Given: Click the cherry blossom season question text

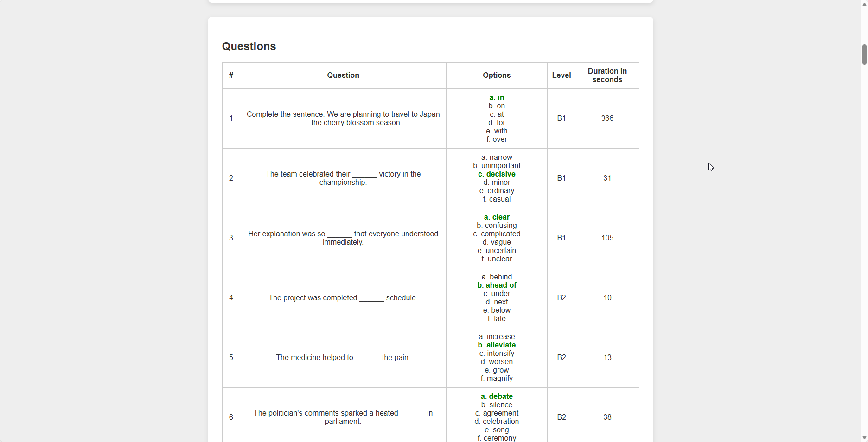Looking at the screenshot, I should tap(343, 119).
